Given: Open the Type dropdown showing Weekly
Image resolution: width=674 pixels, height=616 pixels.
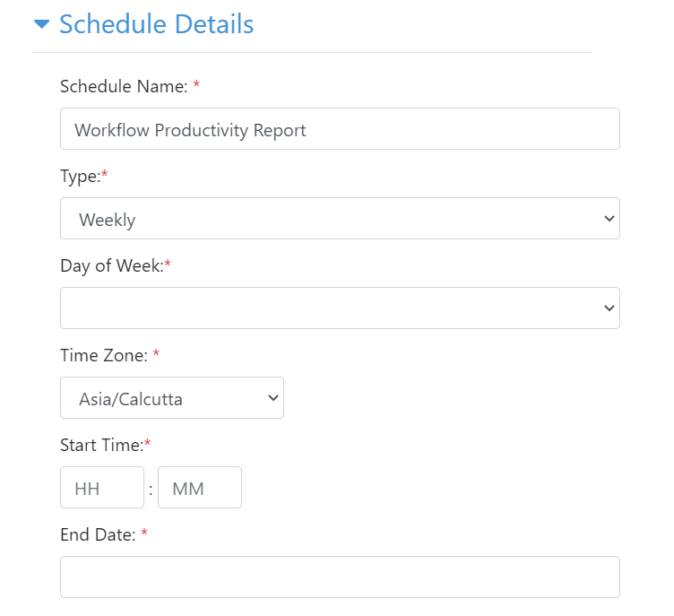Looking at the screenshot, I should tap(340, 219).
